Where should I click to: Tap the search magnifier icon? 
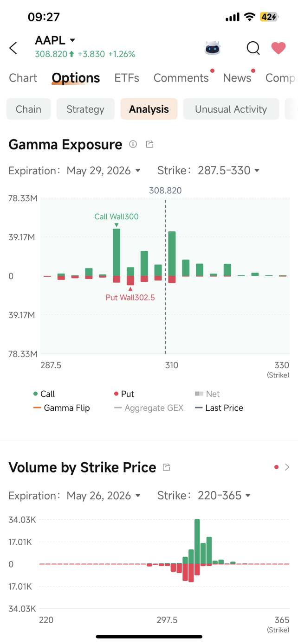click(x=253, y=48)
